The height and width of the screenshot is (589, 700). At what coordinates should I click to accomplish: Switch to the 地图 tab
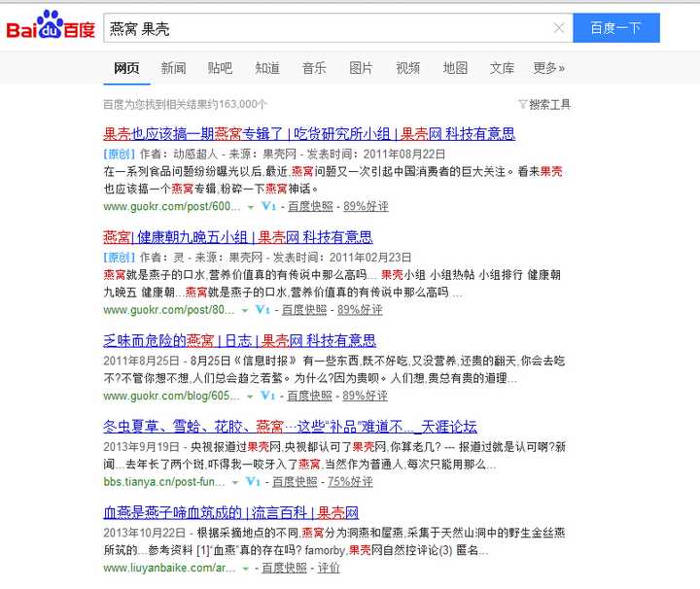click(x=455, y=68)
